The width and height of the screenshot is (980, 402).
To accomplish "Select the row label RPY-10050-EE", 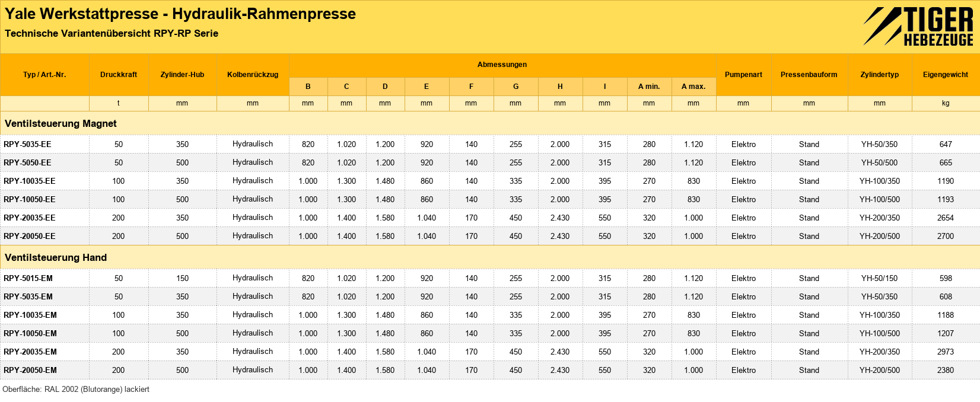I will pyautogui.click(x=30, y=199).
